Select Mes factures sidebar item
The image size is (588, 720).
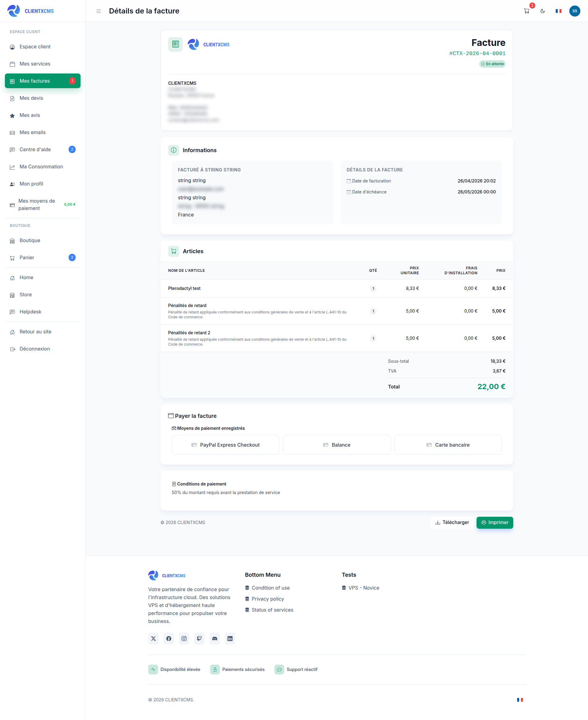point(43,81)
